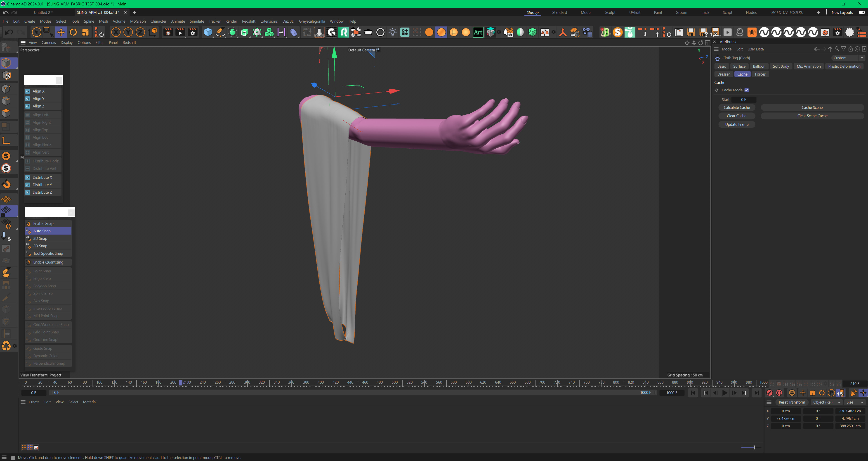This screenshot has height=461, width=868.
Task: Click the light bulb Light object icon
Action: click(x=393, y=32)
